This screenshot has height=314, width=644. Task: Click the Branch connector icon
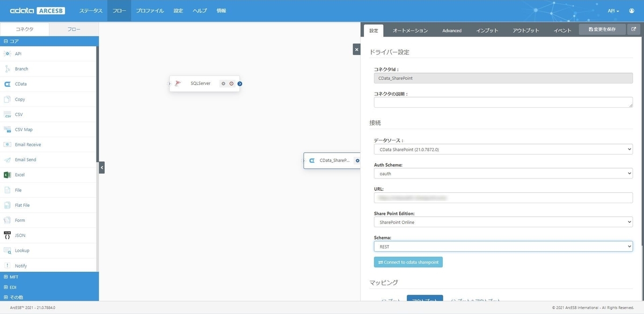[8, 69]
